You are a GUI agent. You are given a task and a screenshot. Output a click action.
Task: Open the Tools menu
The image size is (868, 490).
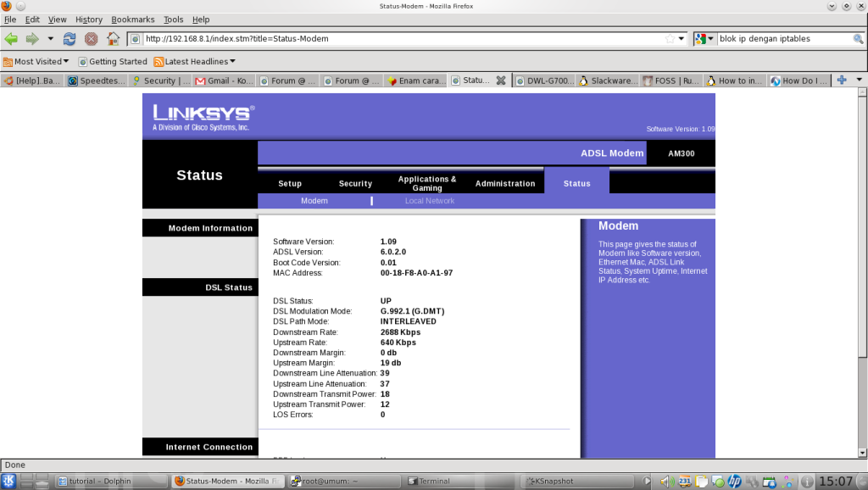173,19
